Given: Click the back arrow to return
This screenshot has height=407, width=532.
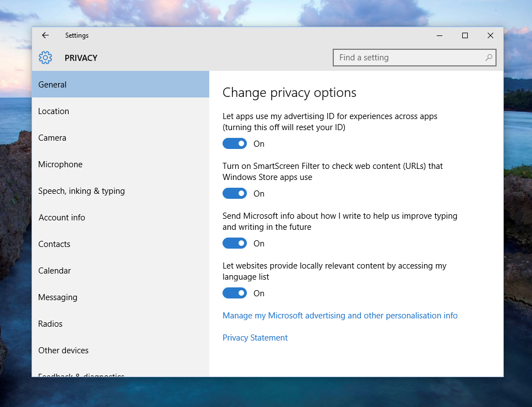Looking at the screenshot, I should [45, 35].
